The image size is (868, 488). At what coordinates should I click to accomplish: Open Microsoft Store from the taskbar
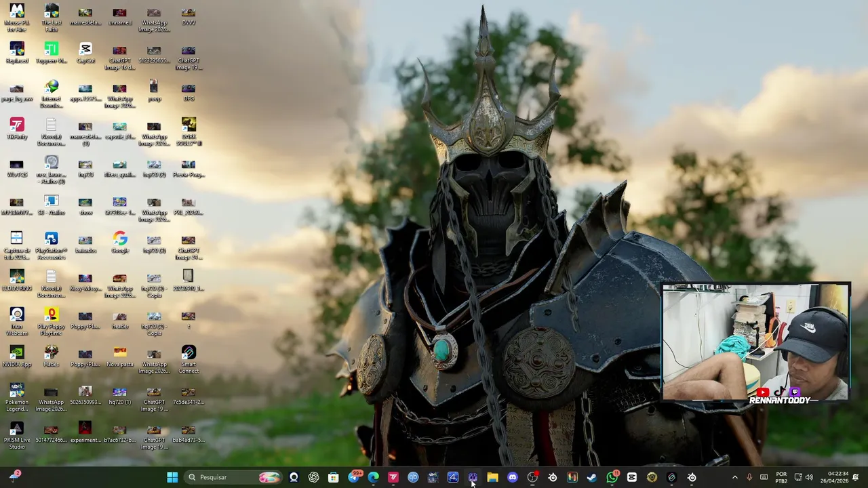click(333, 477)
